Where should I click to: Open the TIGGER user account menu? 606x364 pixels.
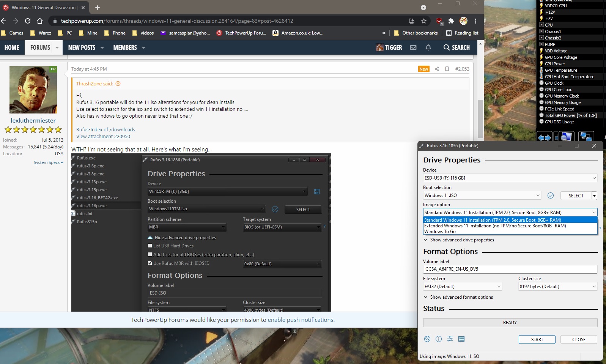(389, 47)
